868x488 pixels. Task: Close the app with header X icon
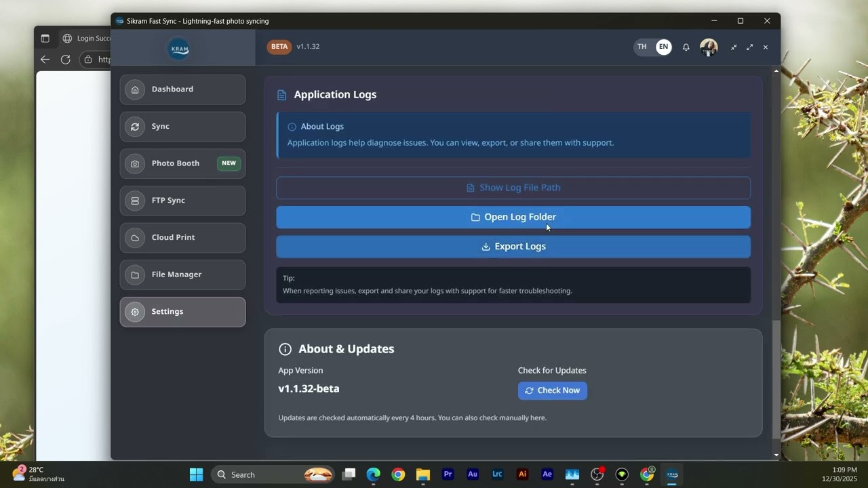(766, 47)
